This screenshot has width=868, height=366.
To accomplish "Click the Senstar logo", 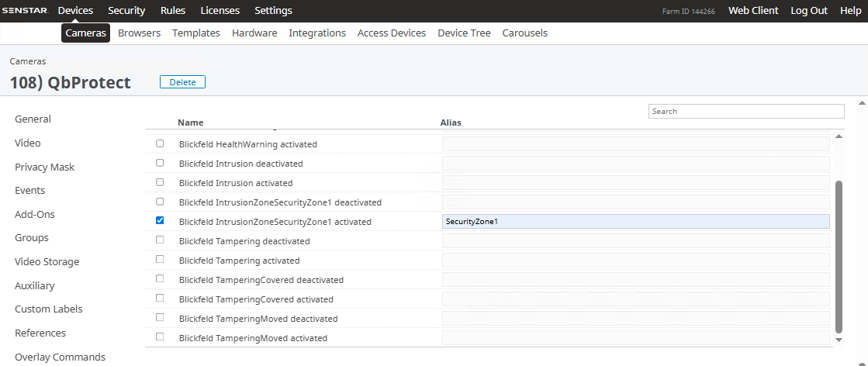I will (26, 11).
